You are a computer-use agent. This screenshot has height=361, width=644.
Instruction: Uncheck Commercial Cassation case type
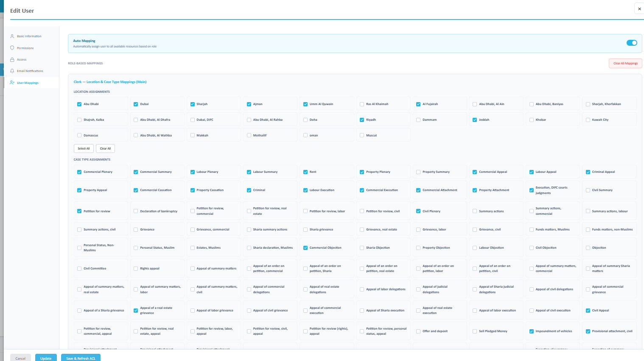pos(136,190)
